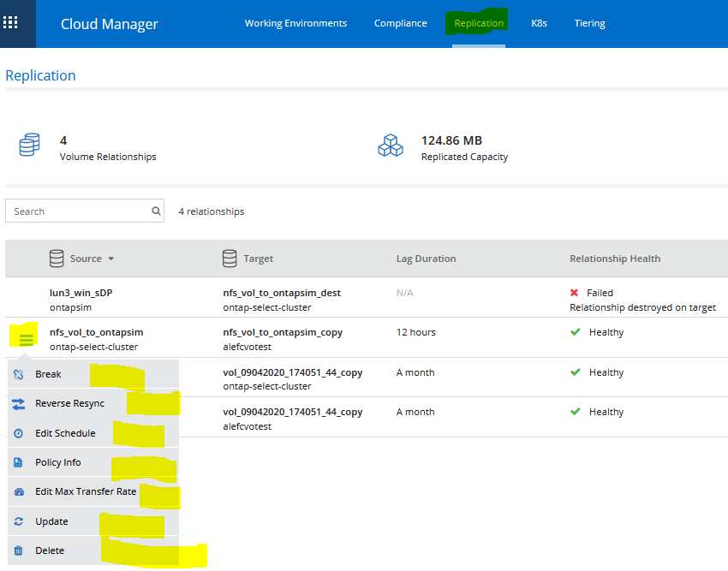Screen dimensions: 728x571
Task: Choose Break from the context menu
Action: 93,374
